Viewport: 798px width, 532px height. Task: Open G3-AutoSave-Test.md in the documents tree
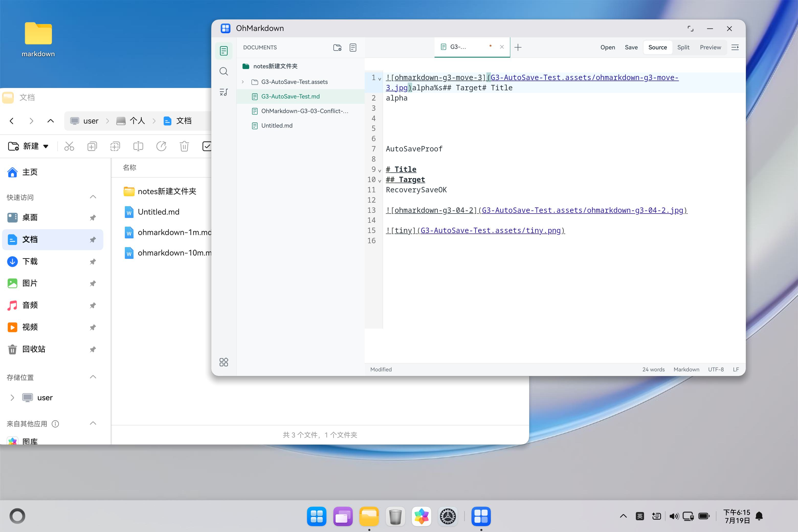point(301,96)
